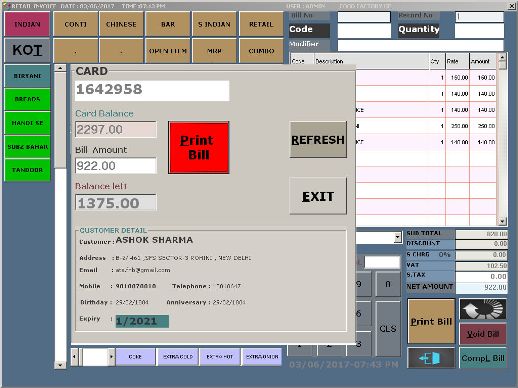Screen dimensions: 518x388
Task: Click the Quantity input field
Action: tap(479, 31)
